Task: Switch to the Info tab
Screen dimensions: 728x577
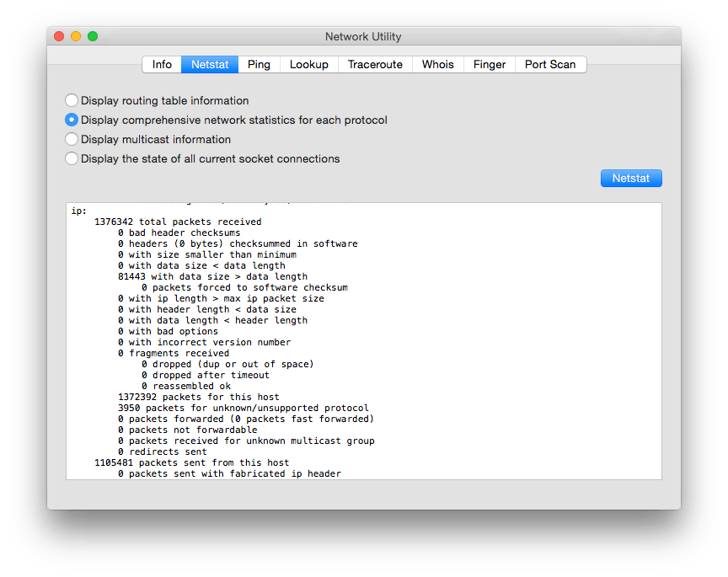Action: (x=162, y=64)
